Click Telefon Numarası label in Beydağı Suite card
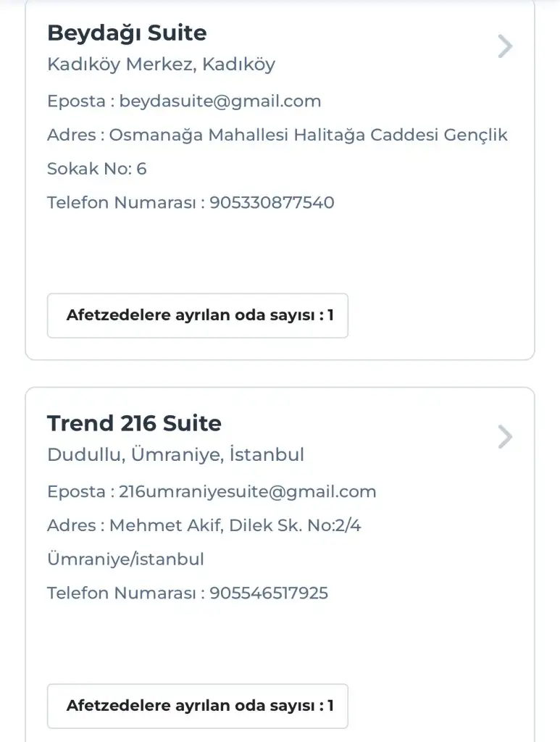The width and height of the screenshot is (560, 742). pos(122,203)
